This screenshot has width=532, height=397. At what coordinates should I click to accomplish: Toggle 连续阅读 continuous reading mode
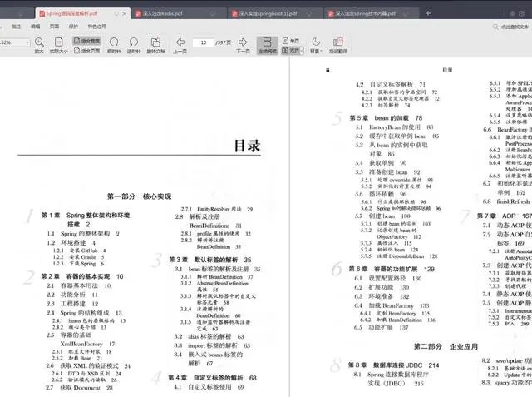[x=268, y=45]
